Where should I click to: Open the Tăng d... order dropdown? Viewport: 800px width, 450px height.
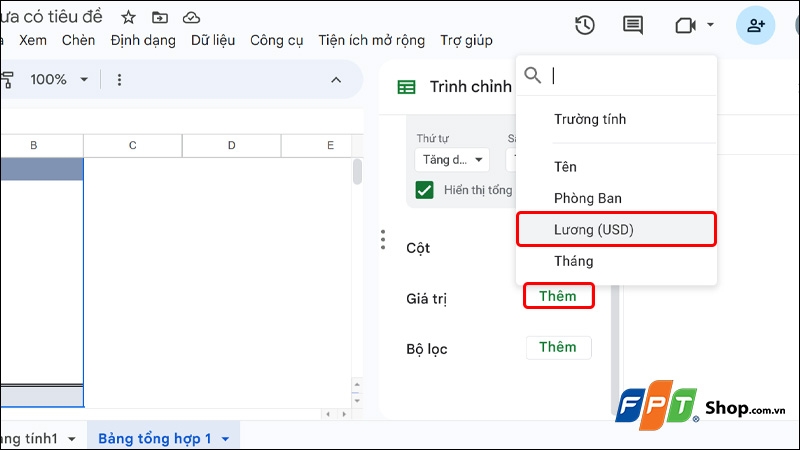click(x=452, y=160)
